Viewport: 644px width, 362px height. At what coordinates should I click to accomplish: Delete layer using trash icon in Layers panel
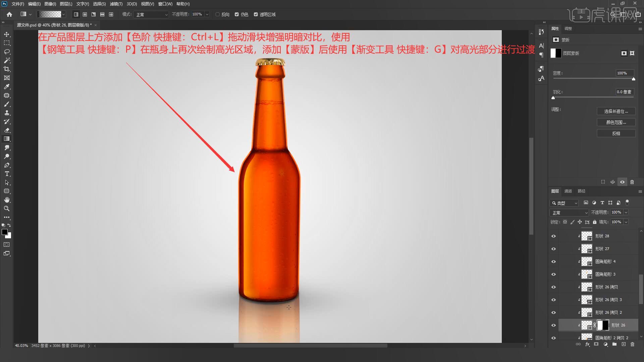click(632, 344)
